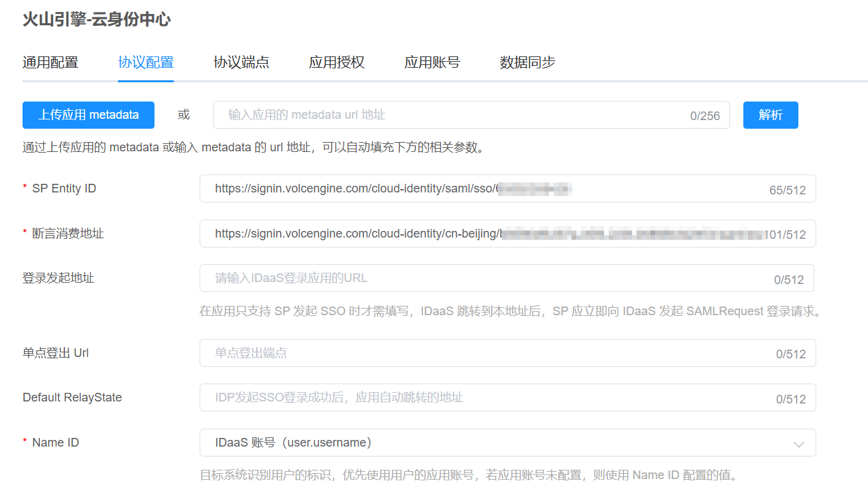The width and height of the screenshot is (868, 497).
Task: Click the 火山引擎-云身份中心 page title
Action: pos(97,20)
